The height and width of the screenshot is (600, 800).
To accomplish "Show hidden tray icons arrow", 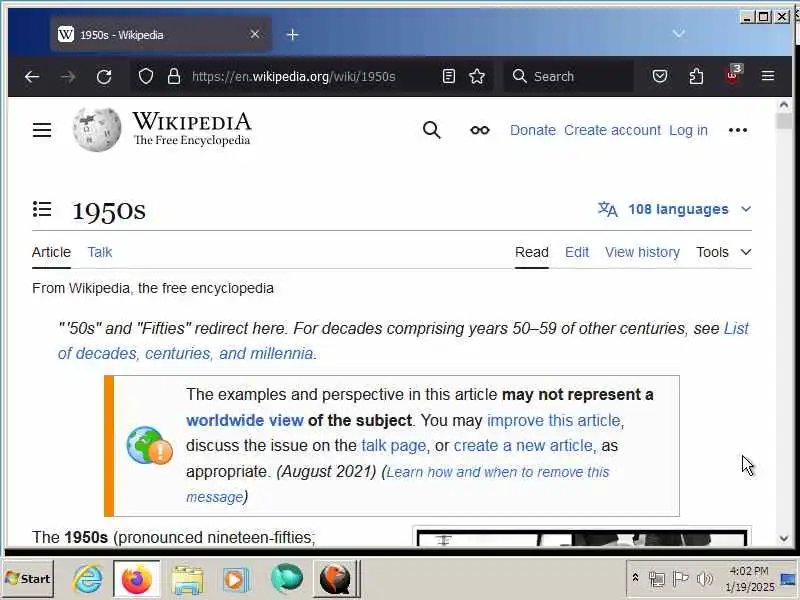I will point(635,578).
